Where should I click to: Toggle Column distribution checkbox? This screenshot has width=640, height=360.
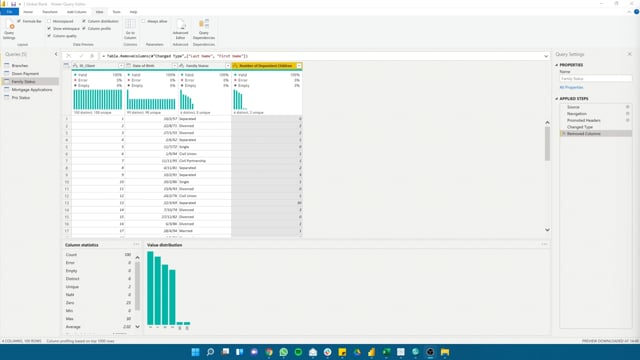coord(84,21)
